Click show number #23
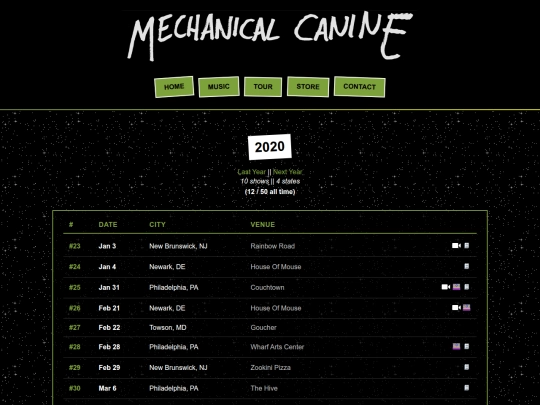The width and height of the screenshot is (540, 405). point(74,246)
